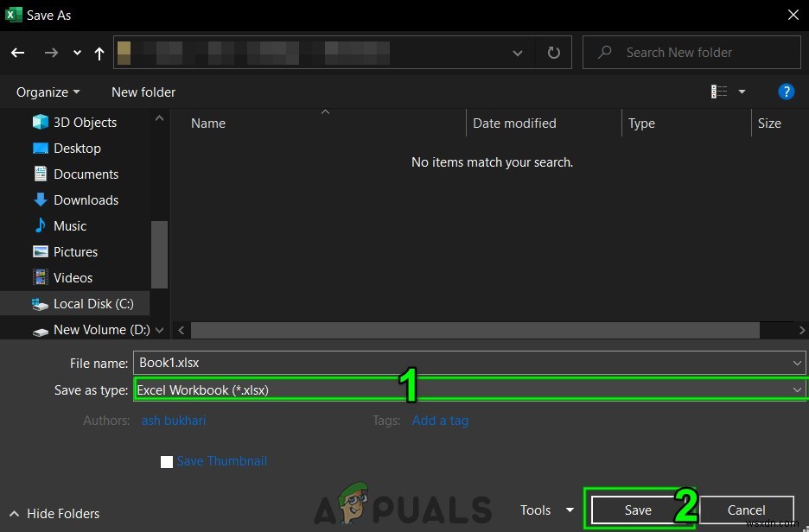The height and width of the screenshot is (532, 809).
Task: Expand the address bar path dropdown
Action: 518,53
